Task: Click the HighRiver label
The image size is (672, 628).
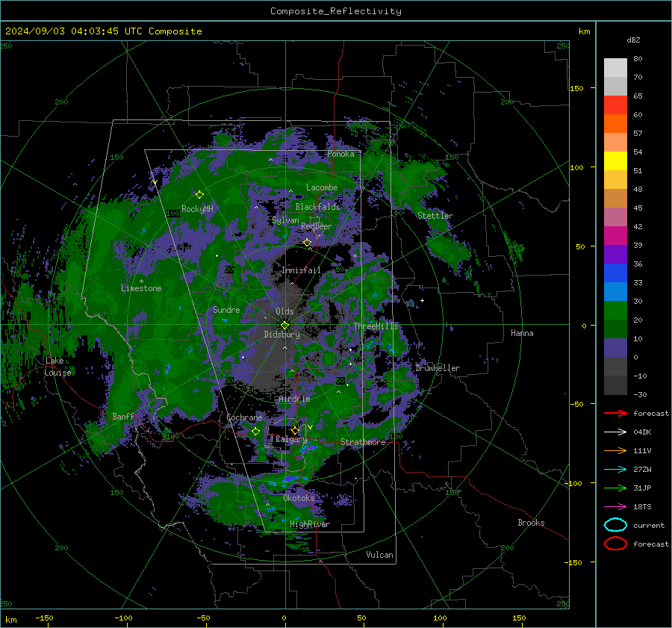Action: tap(309, 524)
